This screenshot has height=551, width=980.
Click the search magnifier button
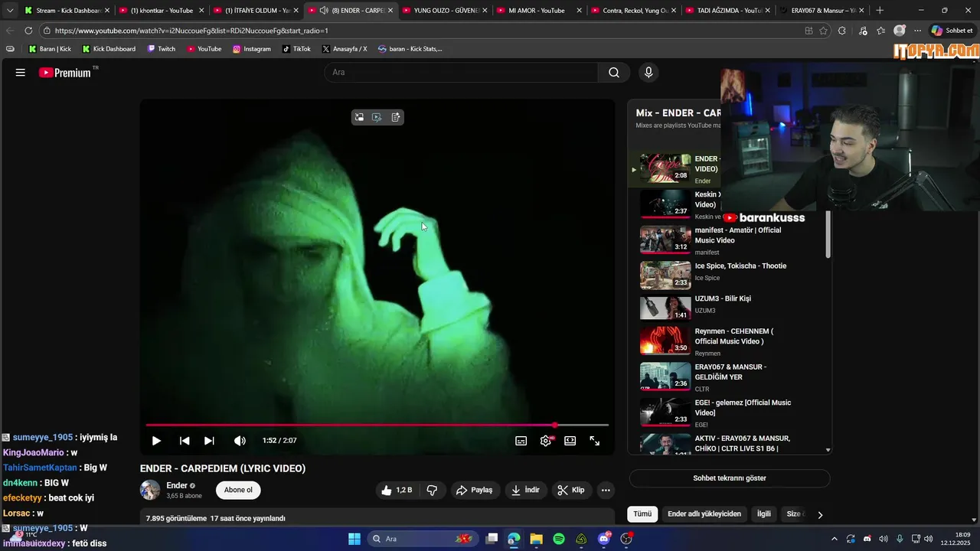[x=614, y=73]
